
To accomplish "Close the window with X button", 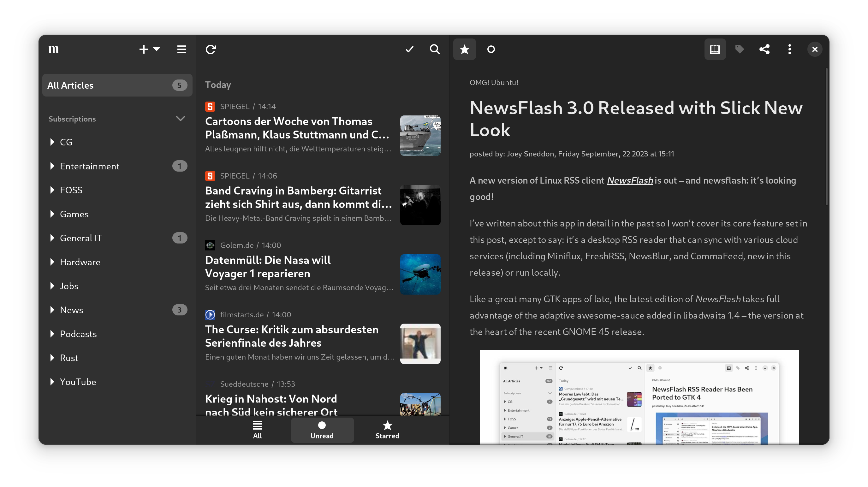I will [815, 49].
